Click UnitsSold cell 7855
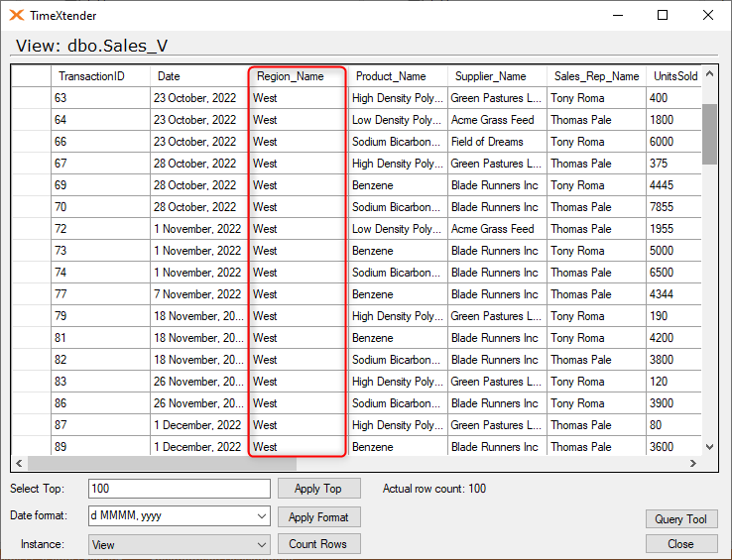 click(673, 207)
